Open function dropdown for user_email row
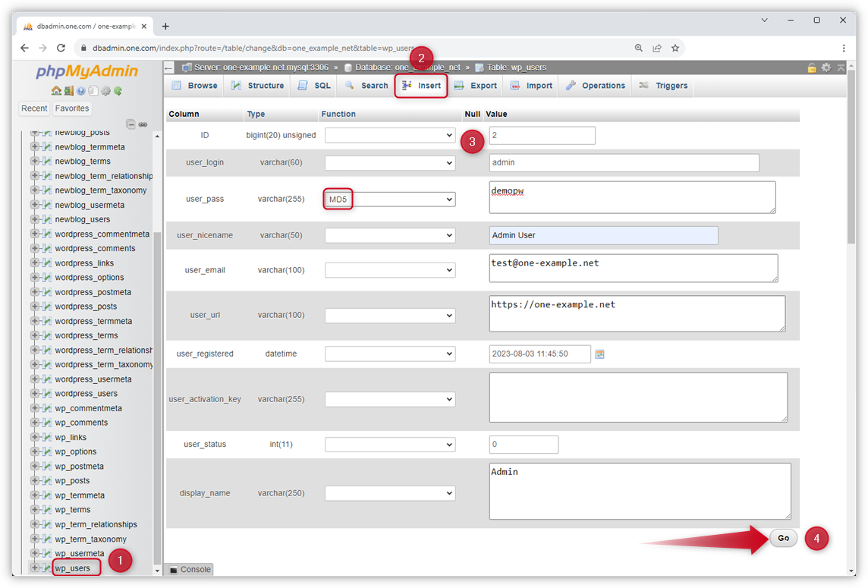 (390, 270)
